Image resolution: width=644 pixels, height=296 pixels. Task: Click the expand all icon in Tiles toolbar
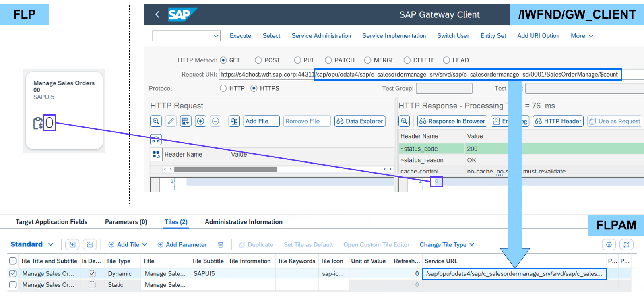72,244
